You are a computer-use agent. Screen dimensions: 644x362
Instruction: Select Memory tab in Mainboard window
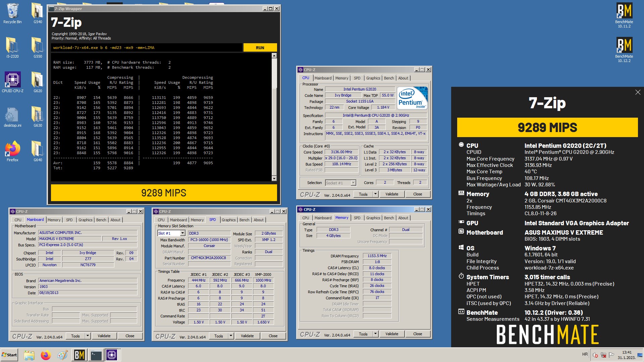click(54, 220)
